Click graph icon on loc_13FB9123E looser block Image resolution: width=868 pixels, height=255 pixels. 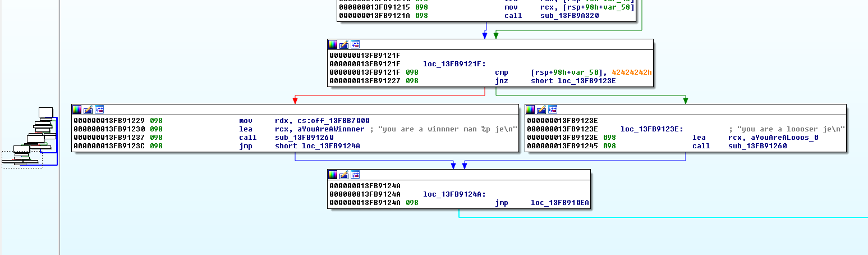tap(552, 110)
